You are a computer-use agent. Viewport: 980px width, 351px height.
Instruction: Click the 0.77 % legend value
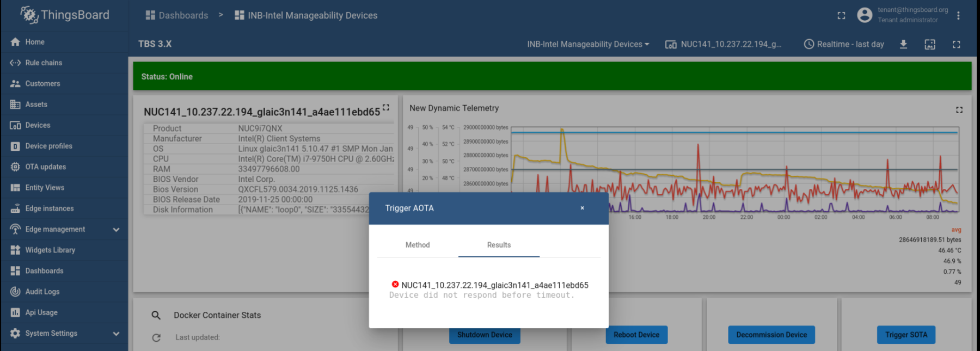click(x=952, y=272)
